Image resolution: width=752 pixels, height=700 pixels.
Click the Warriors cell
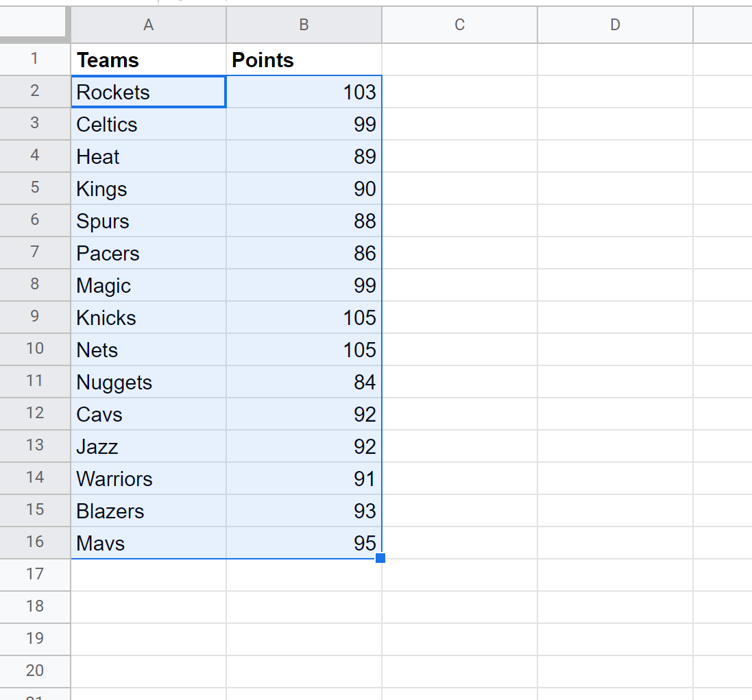148,479
